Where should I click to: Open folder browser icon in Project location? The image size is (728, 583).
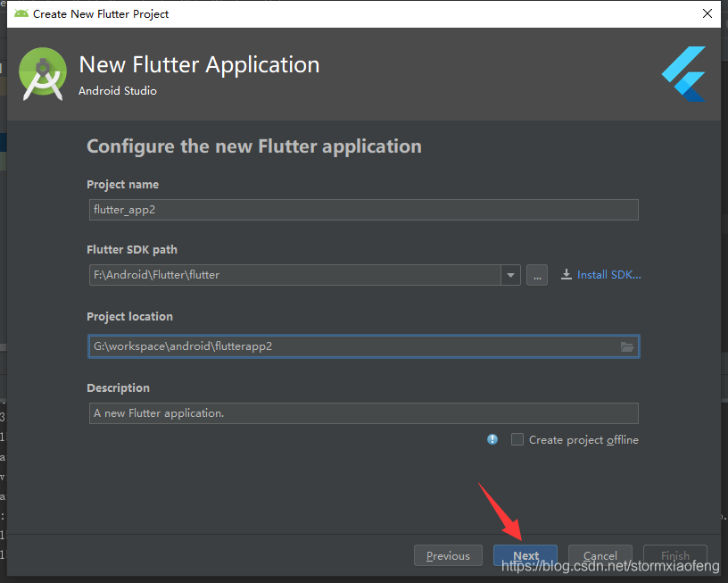point(627,346)
